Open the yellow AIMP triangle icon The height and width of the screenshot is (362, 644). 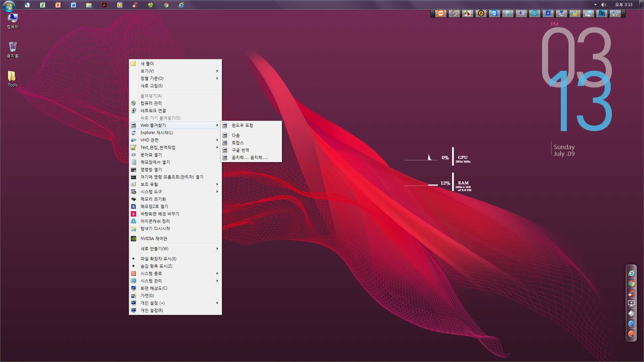tap(481, 13)
